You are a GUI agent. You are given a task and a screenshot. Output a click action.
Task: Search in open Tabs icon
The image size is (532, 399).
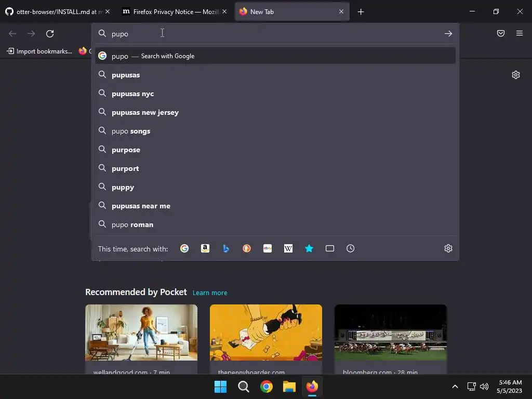[x=330, y=249]
